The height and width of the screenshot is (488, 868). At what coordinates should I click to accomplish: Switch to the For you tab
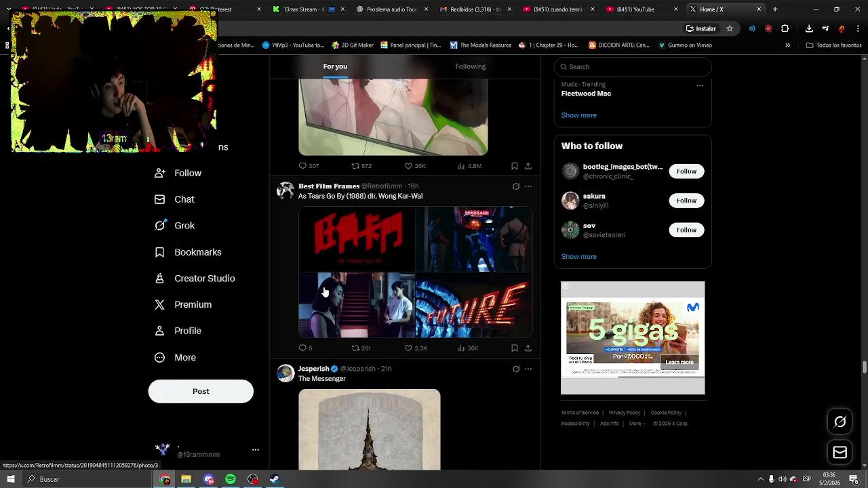tap(335, 66)
